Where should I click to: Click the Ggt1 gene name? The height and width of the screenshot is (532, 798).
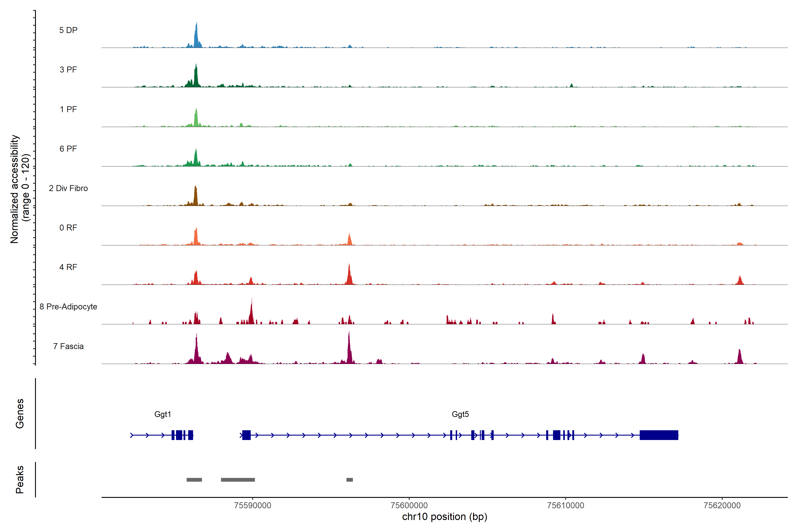click(162, 414)
